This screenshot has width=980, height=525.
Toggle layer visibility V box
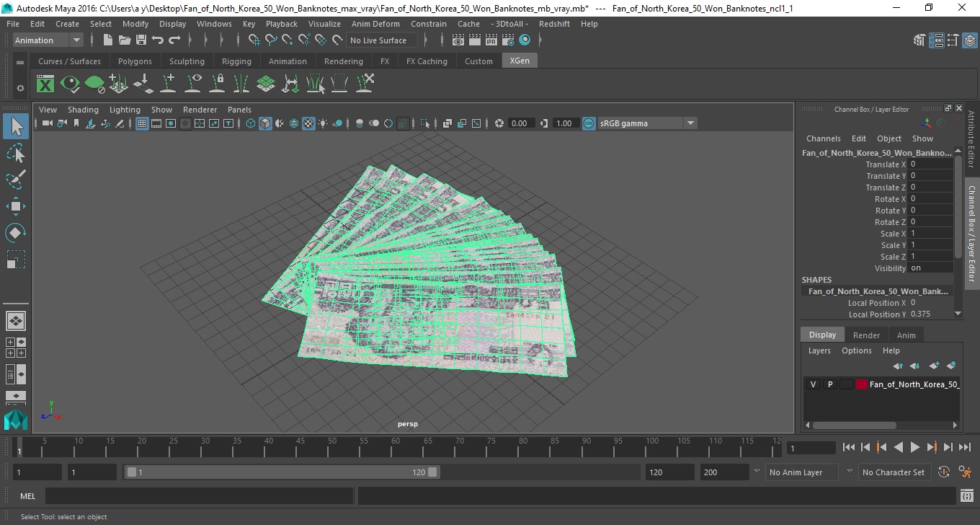coord(813,384)
